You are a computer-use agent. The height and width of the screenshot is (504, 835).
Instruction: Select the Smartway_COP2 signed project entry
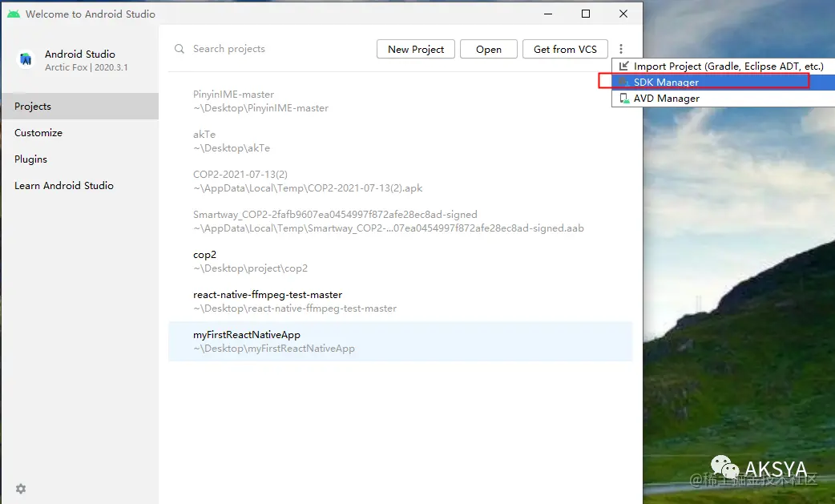pos(401,221)
